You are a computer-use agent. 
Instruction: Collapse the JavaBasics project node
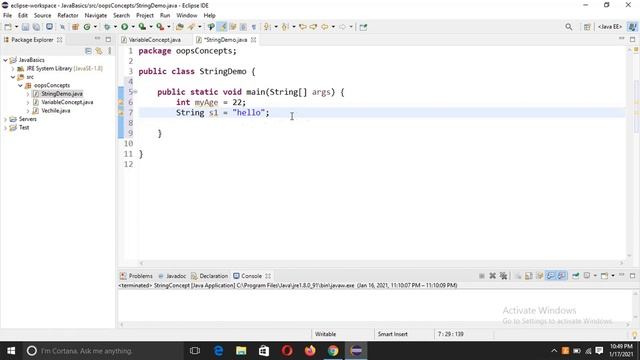6,60
